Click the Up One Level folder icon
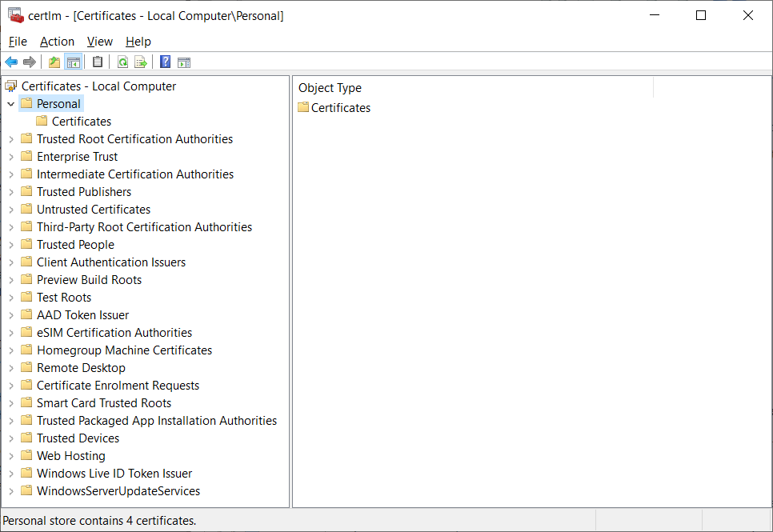This screenshot has width=773, height=532. click(54, 62)
